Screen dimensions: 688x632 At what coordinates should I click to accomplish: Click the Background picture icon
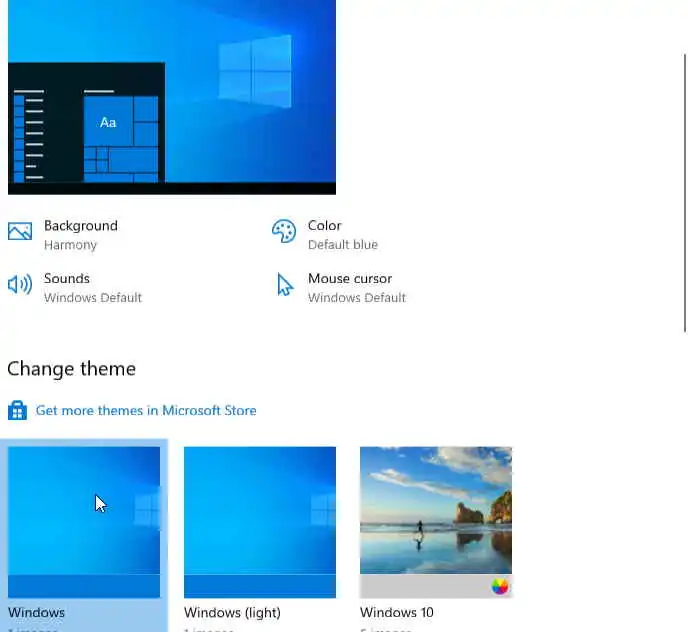[20, 231]
